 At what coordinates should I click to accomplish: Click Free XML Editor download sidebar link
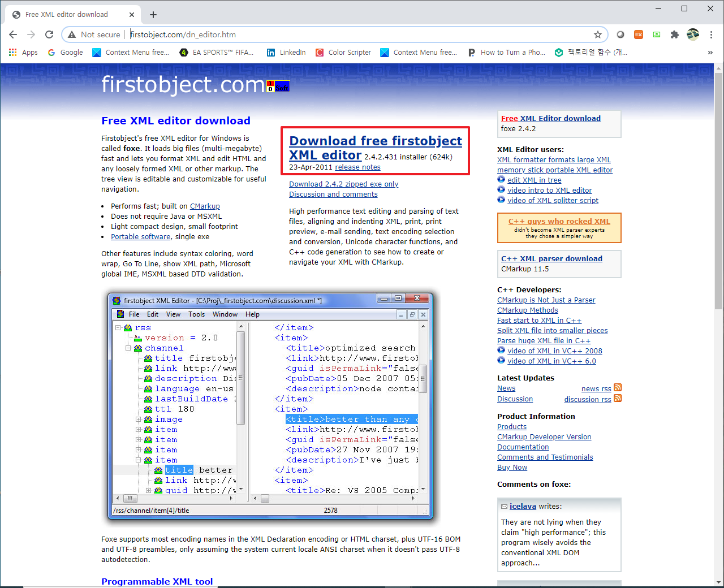(551, 119)
